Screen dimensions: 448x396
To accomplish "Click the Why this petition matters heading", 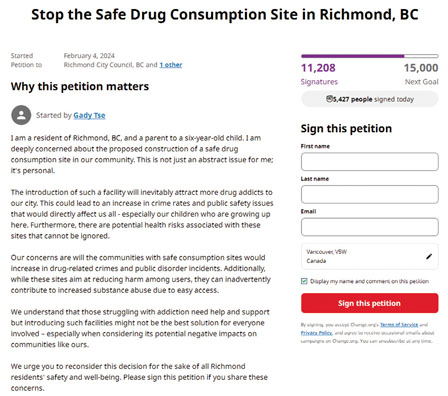I will coord(80,86).
